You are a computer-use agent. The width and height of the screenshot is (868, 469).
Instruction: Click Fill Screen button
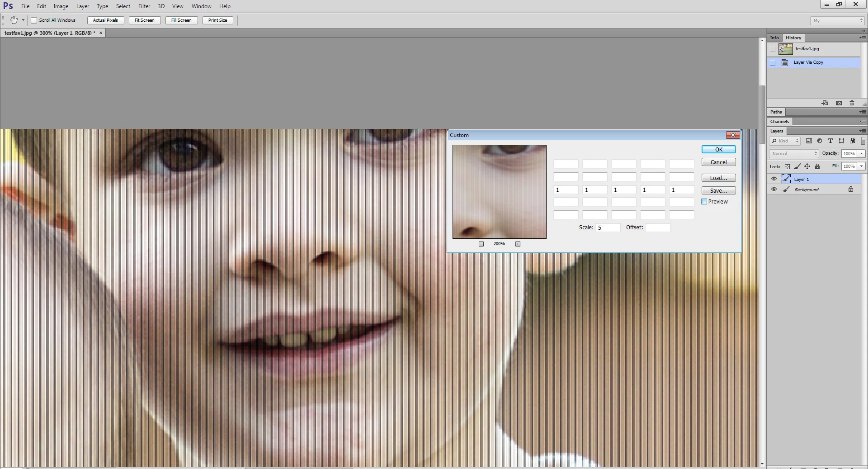click(x=181, y=20)
